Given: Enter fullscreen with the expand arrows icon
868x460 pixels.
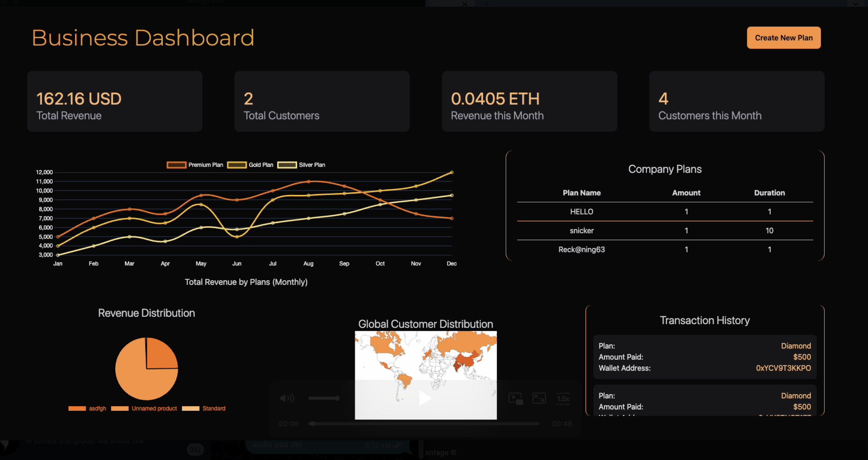Looking at the screenshot, I should [x=539, y=398].
